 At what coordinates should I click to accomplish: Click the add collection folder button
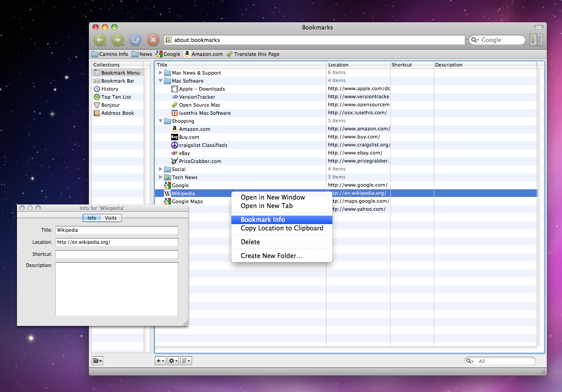tap(97, 361)
